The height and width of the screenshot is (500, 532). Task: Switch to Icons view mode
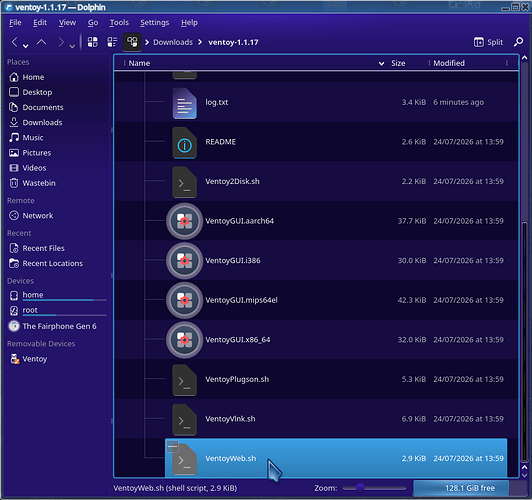click(93, 42)
